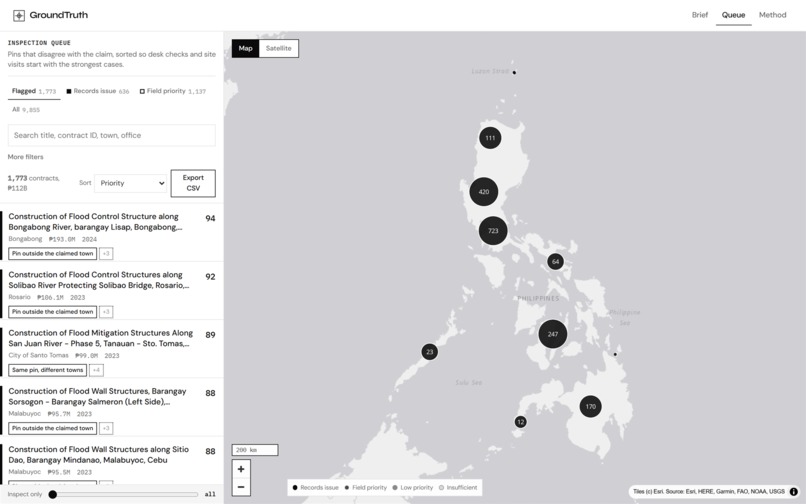Image resolution: width=806 pixels, height=504 pixels.
Task: Open the Brief tab
Action: (x=700, y=15)
